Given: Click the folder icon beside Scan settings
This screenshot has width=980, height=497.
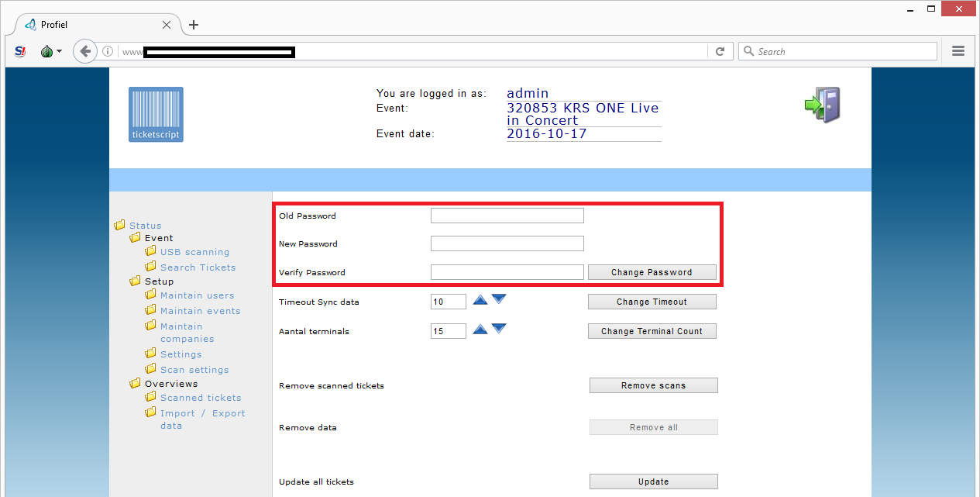Looking at the screenshot, I should [150, 369].
